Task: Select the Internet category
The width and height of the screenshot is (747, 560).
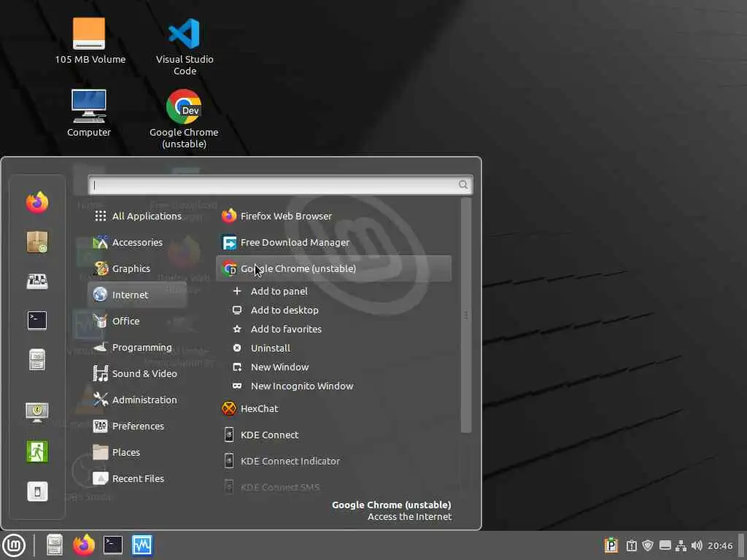Action: point(137,295)
